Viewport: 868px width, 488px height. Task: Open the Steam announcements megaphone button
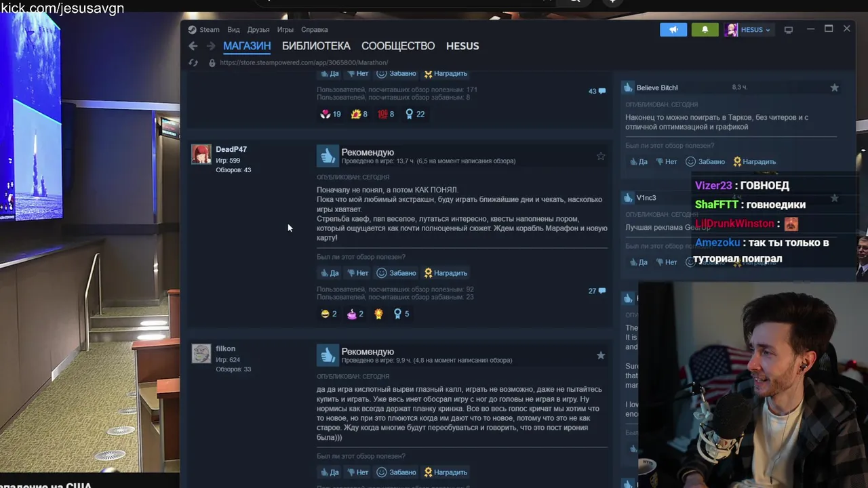click(x=673, y=30)
